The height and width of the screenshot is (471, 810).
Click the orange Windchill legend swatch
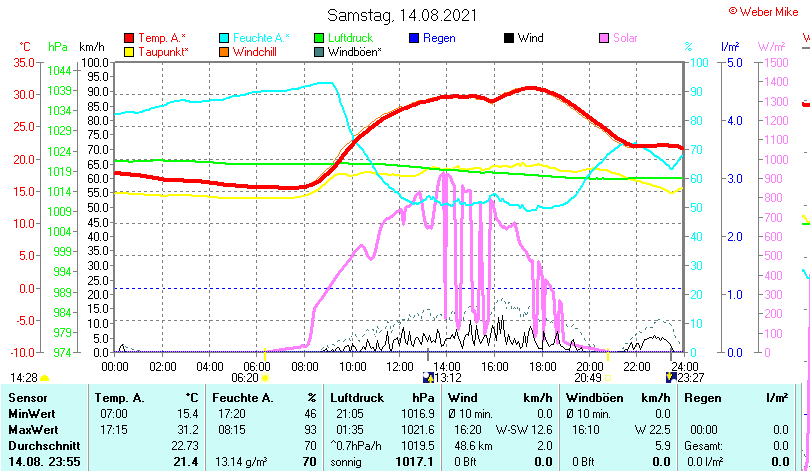pyautogui.click(x=224, y=51)
